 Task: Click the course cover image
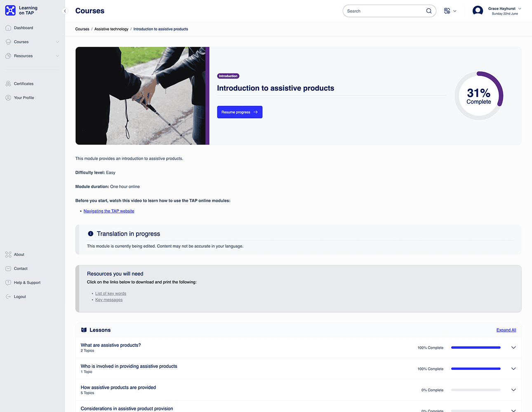click(x=142, y=96)
